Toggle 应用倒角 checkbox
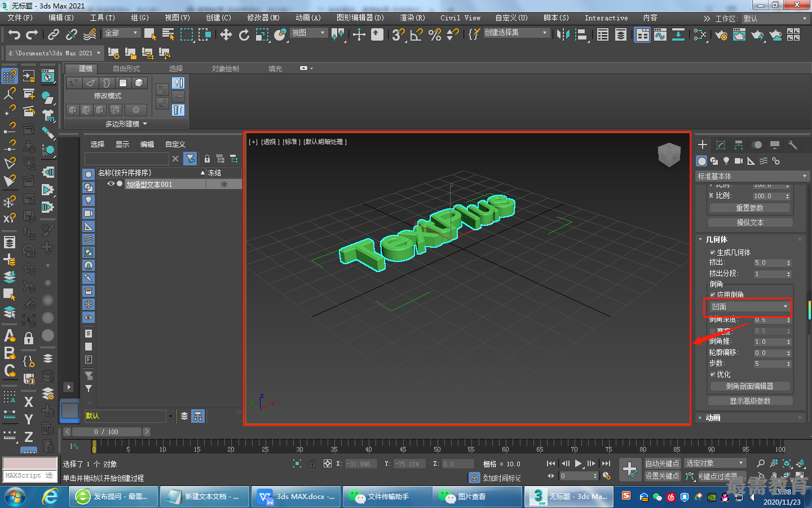The width and height of the screenshot is (812, 508). tap(713, 295)
